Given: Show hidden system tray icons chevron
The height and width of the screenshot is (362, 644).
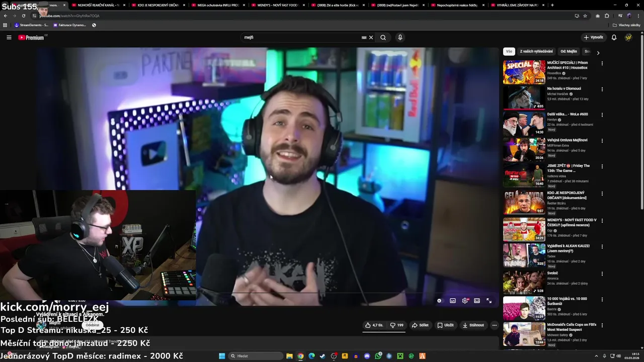Looking at the screenshot, I should tap(596, 356).
